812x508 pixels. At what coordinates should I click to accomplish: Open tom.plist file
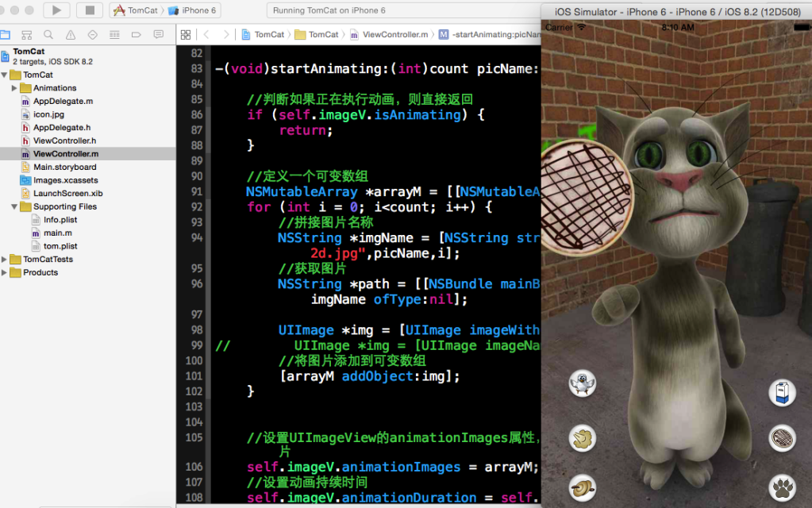[60, 246]
